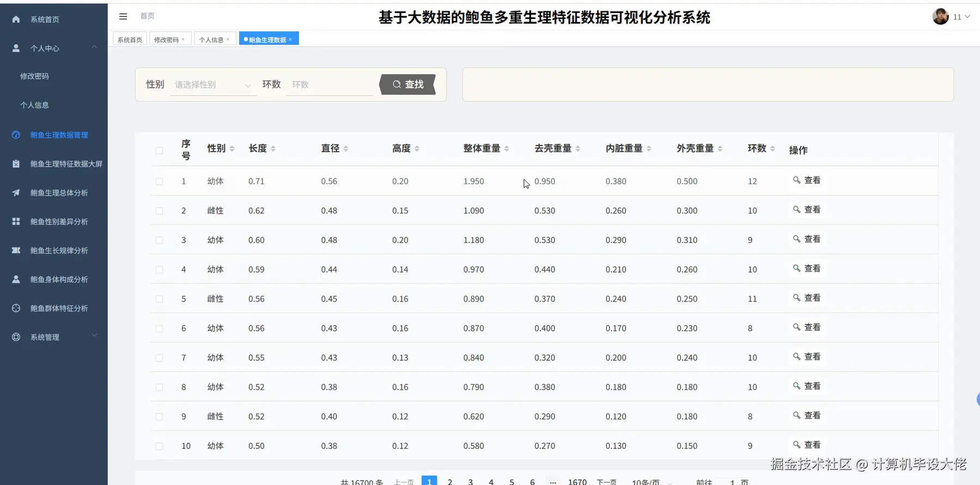This screenshot has width=980, height=485.
Task: Click the person icon beside 个人中心
Action: tap(16, 48)
